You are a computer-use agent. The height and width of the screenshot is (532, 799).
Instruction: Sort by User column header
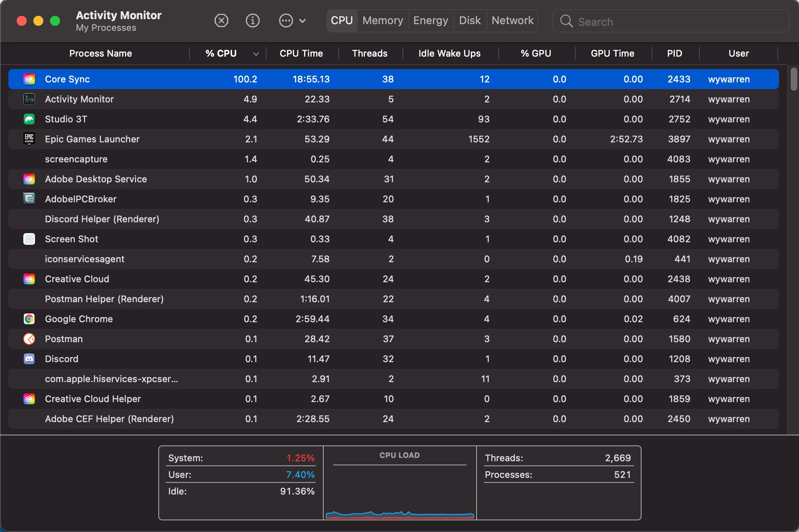pyautogui.click(x=739, y=53)
